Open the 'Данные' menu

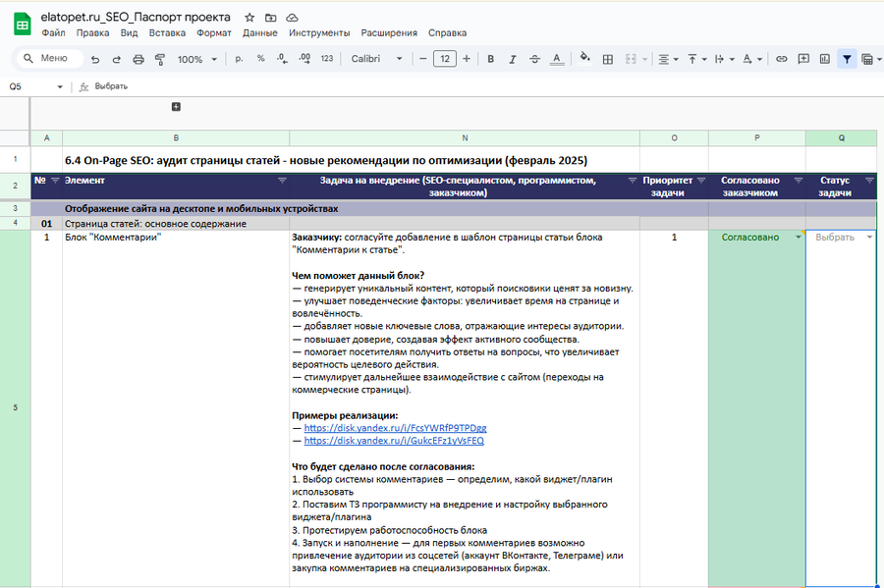260,32
